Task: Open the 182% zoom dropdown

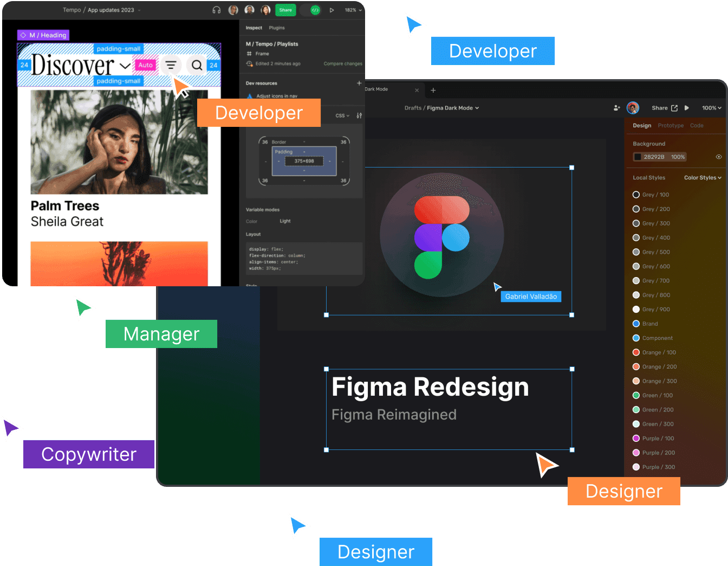Action: tap(354, 10)
